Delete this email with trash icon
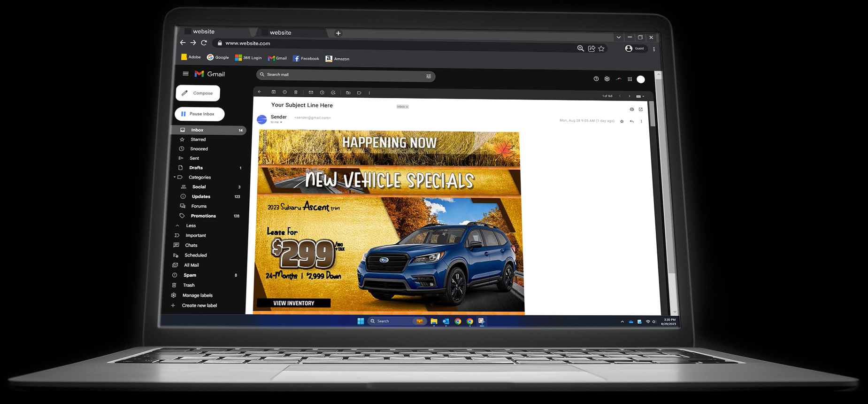 (296, 92)
